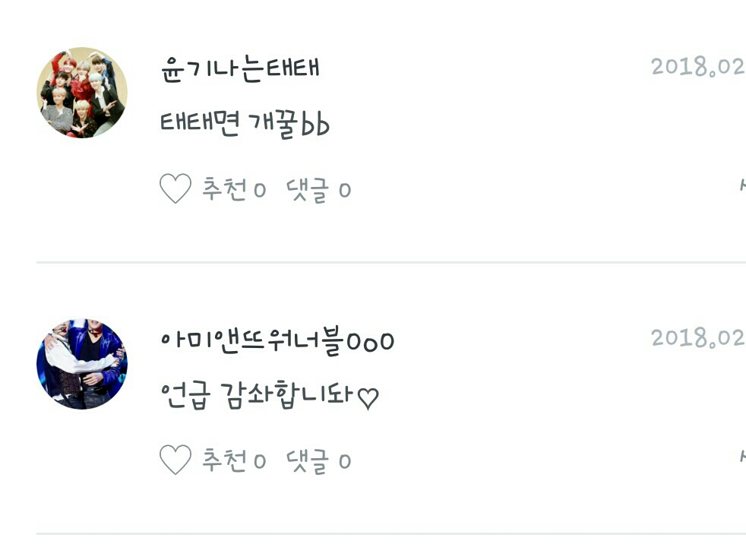This screenshot has height=560, width=746.
Task: Click the 추천 count 0 on second comment
Action: pyautogui.click(x=260, y=461)
